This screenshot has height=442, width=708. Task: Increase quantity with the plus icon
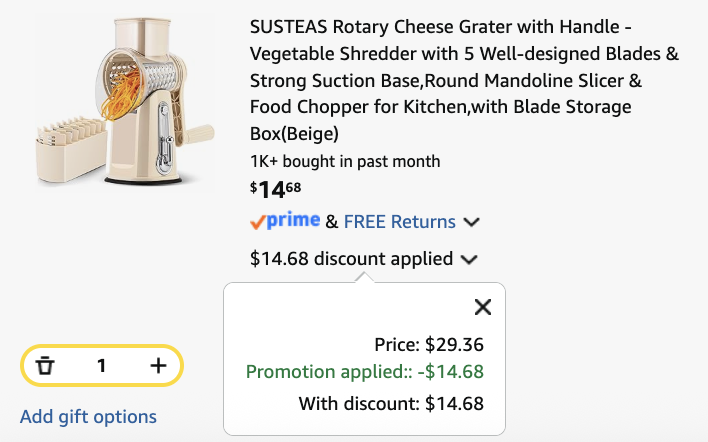point(158,366)
